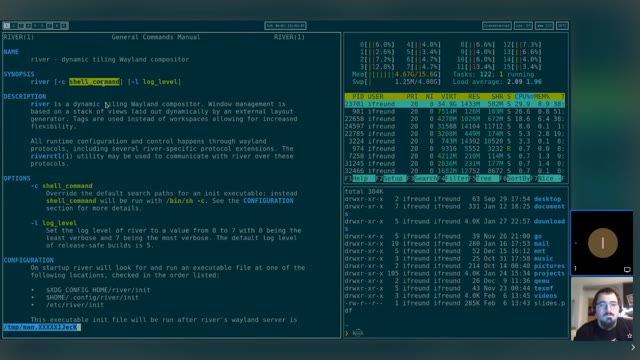Image resolution: width=640 pixels, height=360 pixels.
Task: Click Filter in the htop function bar
Action: pos(453,178)
